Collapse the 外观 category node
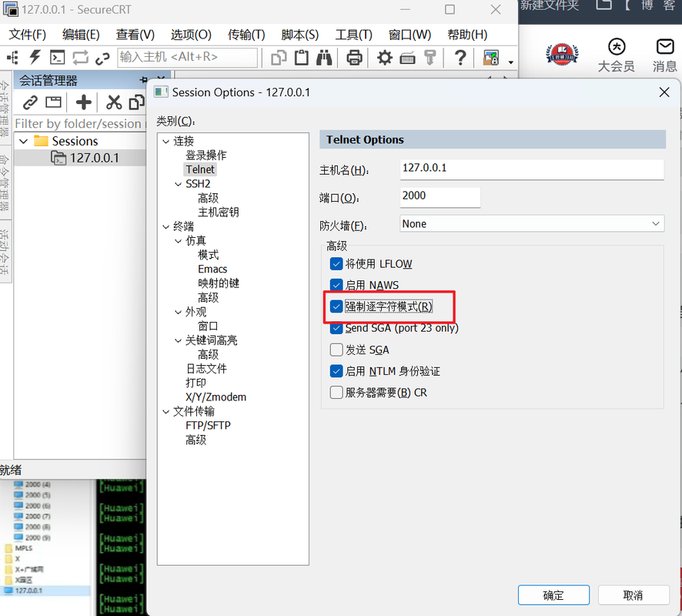This screenshot has height=616, width=682. [178, 312]
